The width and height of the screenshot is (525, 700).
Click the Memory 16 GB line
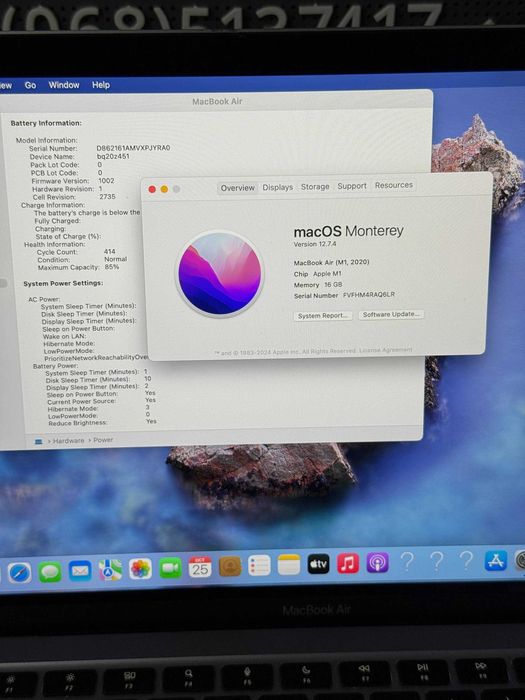(318, 284)
